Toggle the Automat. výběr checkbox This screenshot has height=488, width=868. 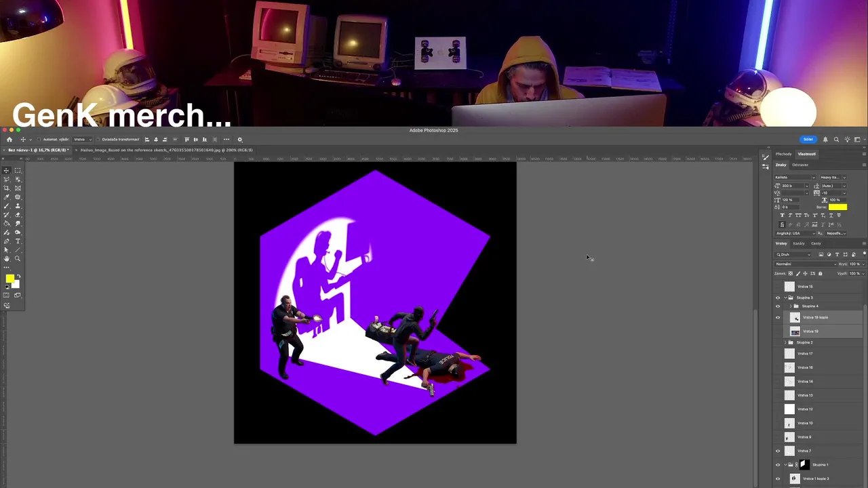[x=39, y=140]
